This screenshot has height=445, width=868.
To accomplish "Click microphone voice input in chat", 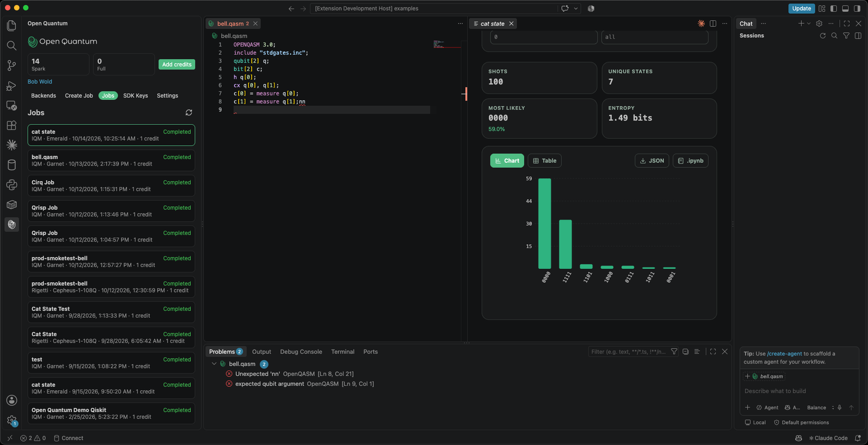I will 839,408.
